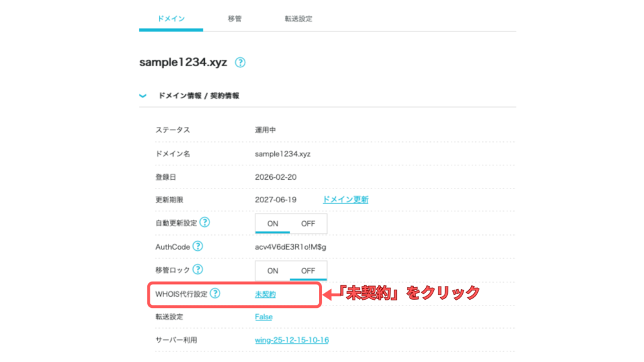Image resolution: width=644 pixels, height=362 pixels.
Task: Click help icon next to 自動更新設定
Action: [x=204, y=222]
